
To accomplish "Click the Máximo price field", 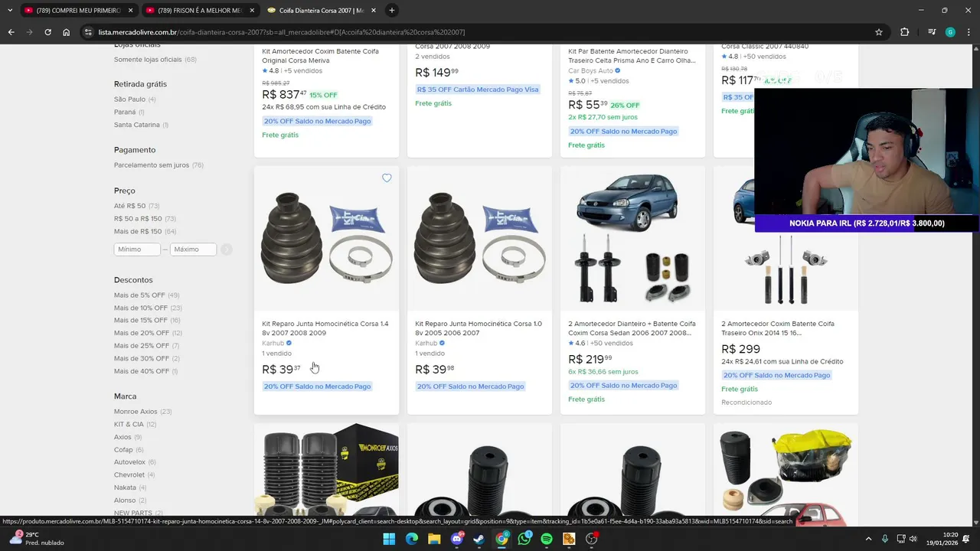I will [193, 249].
